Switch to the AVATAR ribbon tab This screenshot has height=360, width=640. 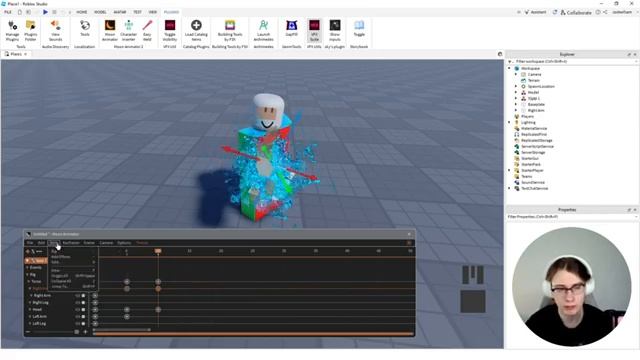(x=120, y=12)
